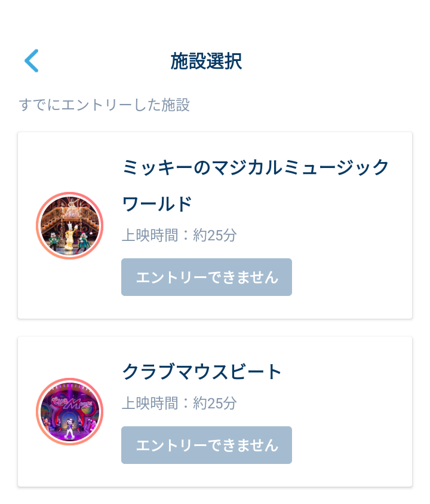
Task: Select the クラブマウスビート title text
Action: point(202,372)
